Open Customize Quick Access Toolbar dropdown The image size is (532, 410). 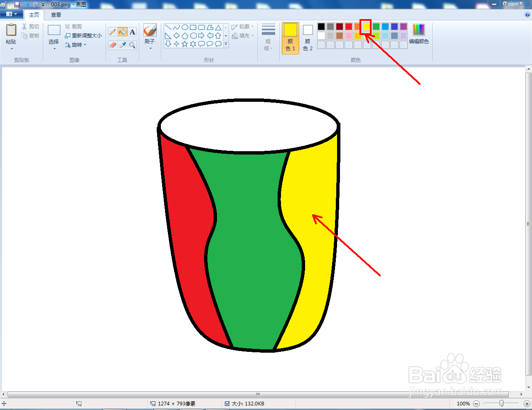point(43,5)
